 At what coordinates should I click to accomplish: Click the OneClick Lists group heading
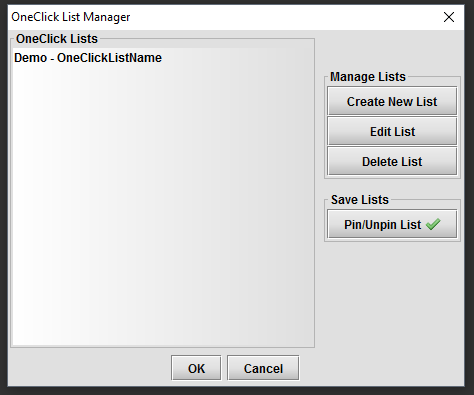pyautogui.click(x=57, y=39)
